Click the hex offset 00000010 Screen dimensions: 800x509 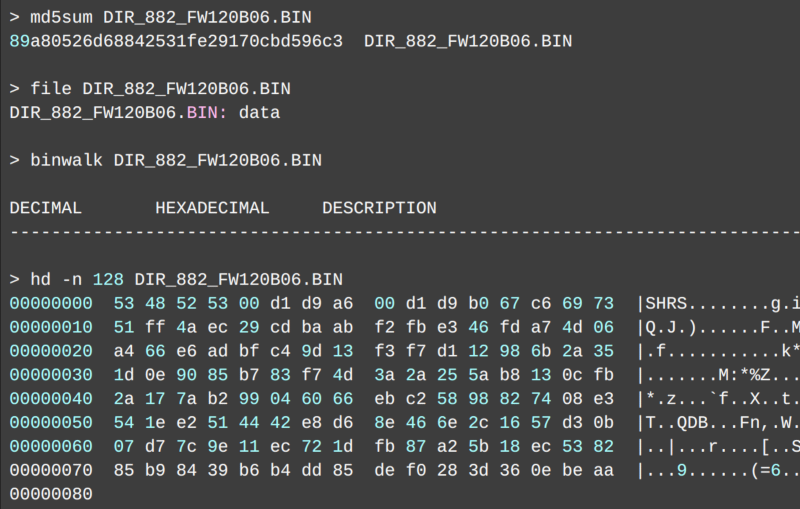pos(51,326)
